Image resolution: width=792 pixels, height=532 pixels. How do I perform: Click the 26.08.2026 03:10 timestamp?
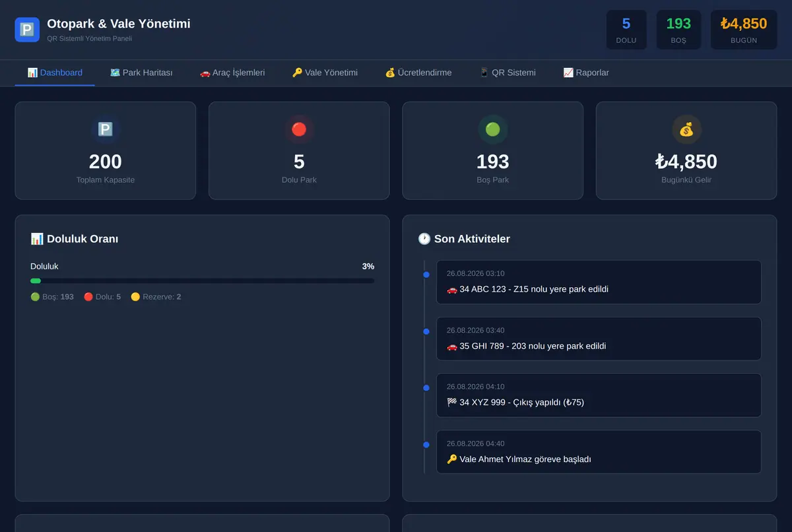click(476, 273)
